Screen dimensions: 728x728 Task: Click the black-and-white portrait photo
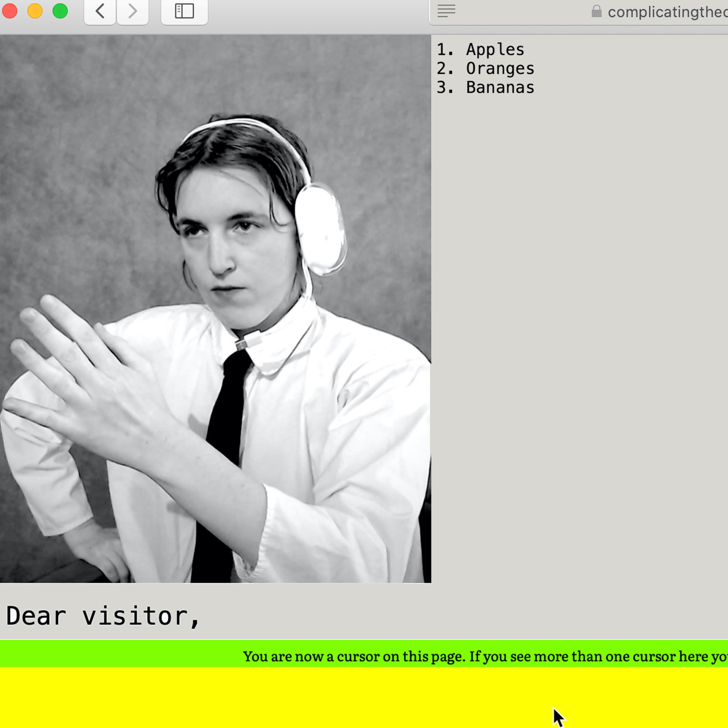click(x=215, y=309)
